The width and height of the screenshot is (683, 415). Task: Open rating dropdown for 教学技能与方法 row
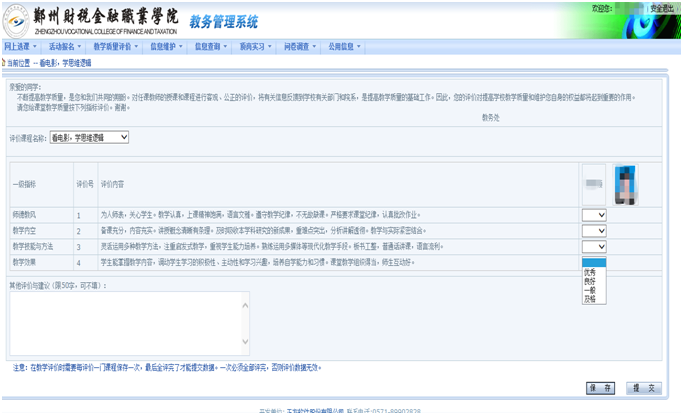click(x=594, y=247)
